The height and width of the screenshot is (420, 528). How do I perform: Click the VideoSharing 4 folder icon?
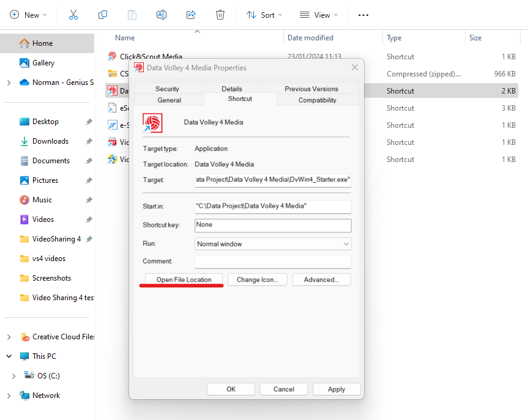24,239
